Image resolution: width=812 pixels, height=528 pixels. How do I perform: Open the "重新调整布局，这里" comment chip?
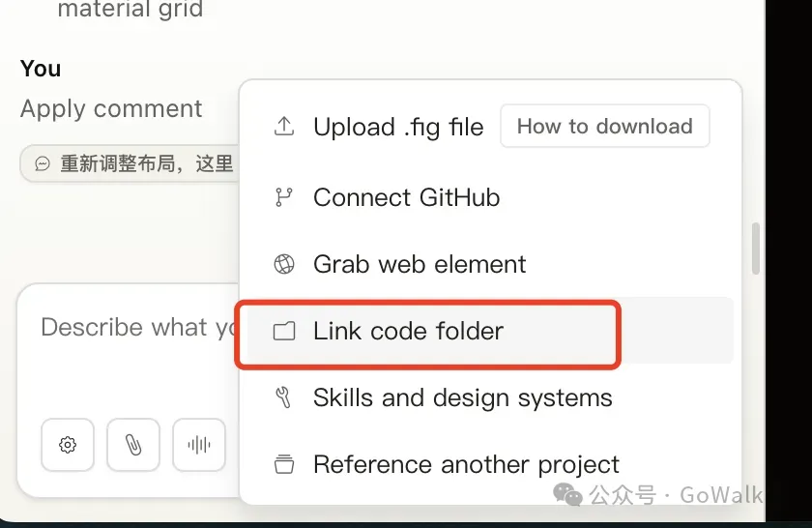145,164
